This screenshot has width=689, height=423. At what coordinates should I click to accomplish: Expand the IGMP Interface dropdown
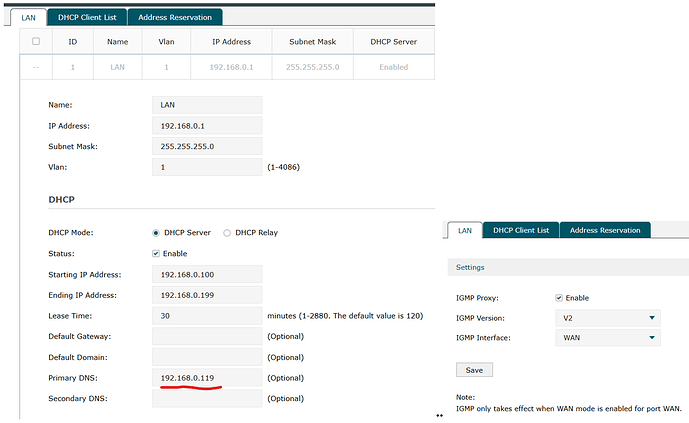608,338
